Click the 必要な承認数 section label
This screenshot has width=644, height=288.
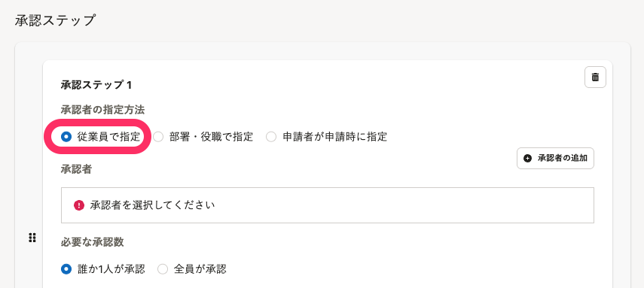pyautogui.click(x=92, y=242)
